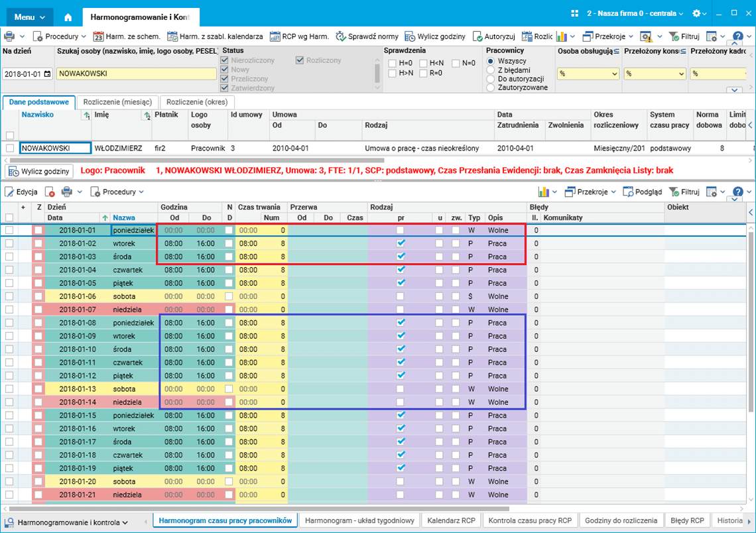Click the Sprawdź normy toolbar icon
Image resolution: width=756 pixels, height=533 pixels.
click(x=341, y=36)
